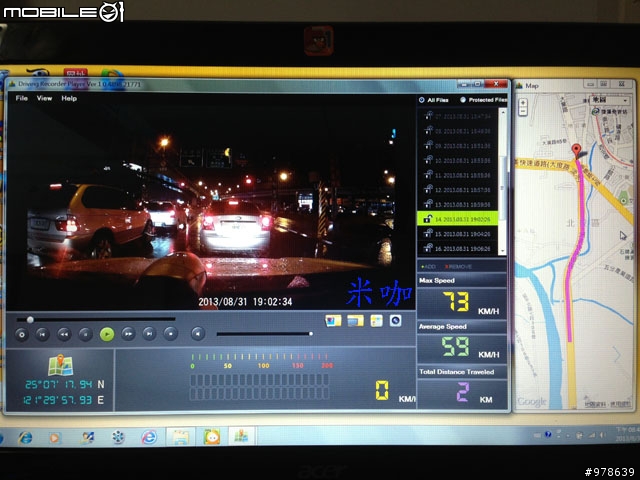Click the notepad/map toolbar icon

tap(376, 321)
